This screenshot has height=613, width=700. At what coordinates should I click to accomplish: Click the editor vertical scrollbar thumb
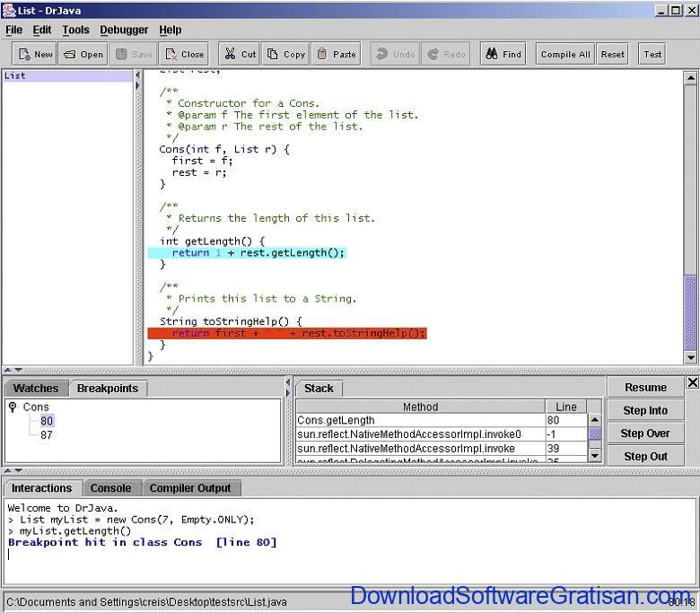click(691, 313)
